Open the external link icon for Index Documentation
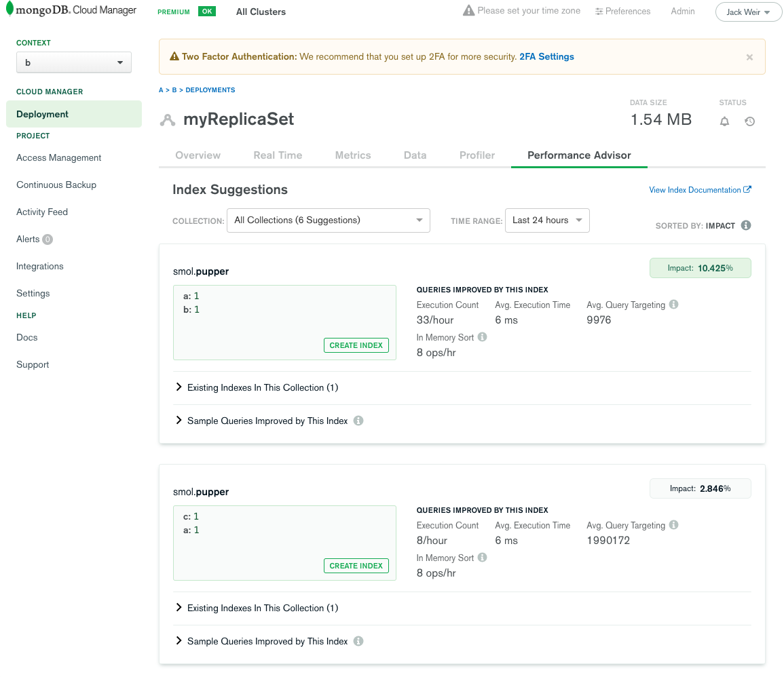 (x=747, y=189)
